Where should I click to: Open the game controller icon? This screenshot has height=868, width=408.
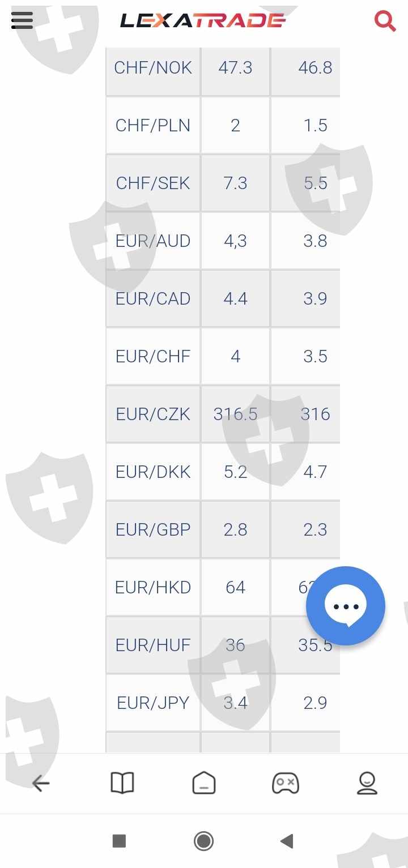(x=286, y=783)
